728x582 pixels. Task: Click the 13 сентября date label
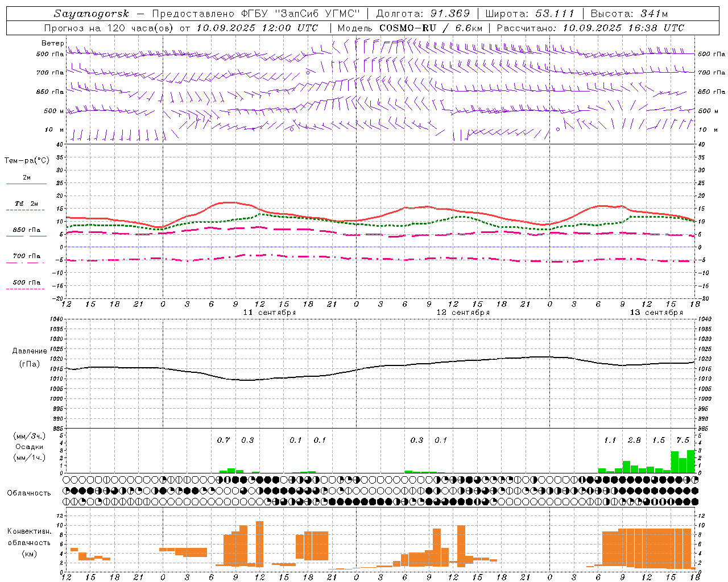click(x=656, y=313)
